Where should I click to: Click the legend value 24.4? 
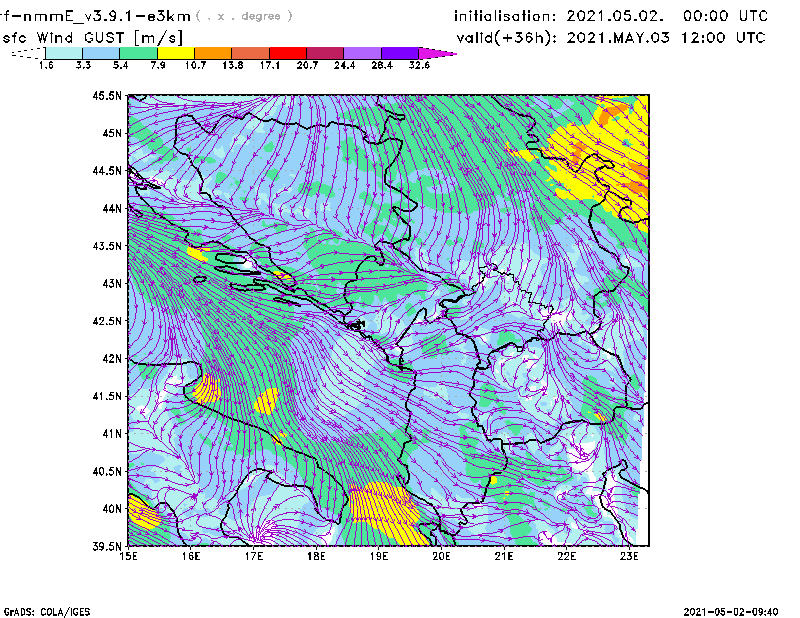[x=344, y=65]
